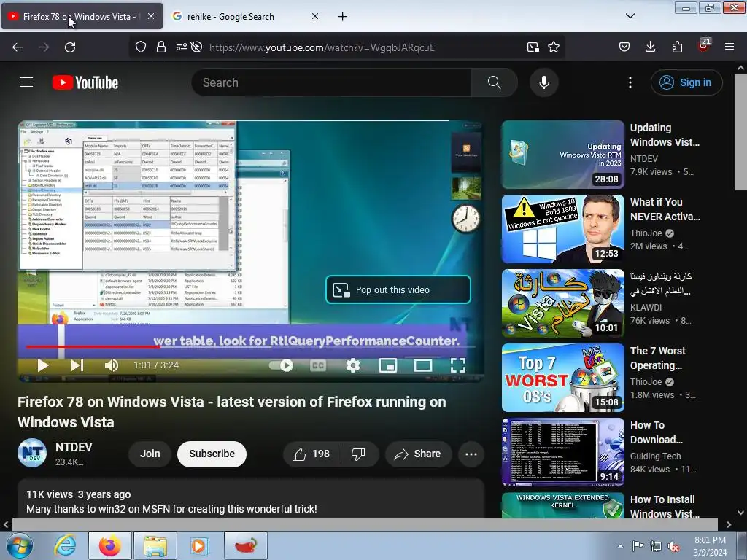Skip to next video button
The width and height of the screenshot is (747, 560).
point(77,365)
